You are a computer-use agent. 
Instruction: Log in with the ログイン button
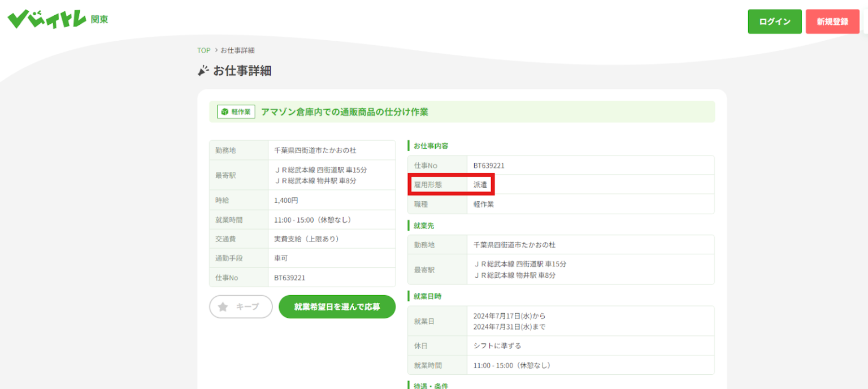pyautogui.click(x=775, y=21)
